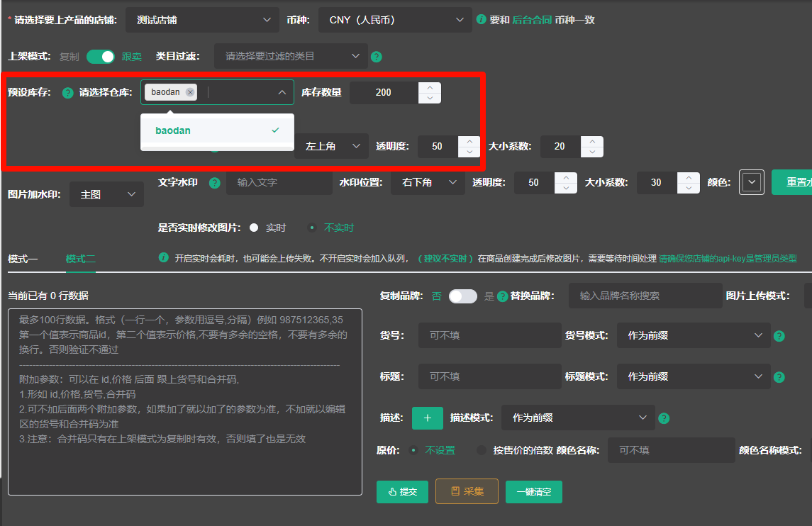
Task: Click the help icon beside 文字水印
Action: [215, 183]
